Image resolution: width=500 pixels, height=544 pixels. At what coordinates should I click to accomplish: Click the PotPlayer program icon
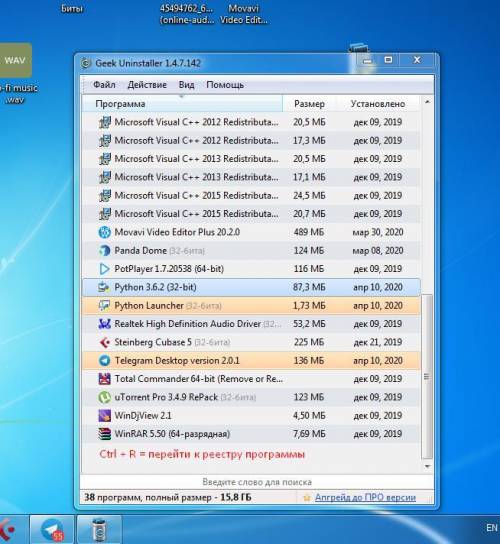(x=104, y=269)
